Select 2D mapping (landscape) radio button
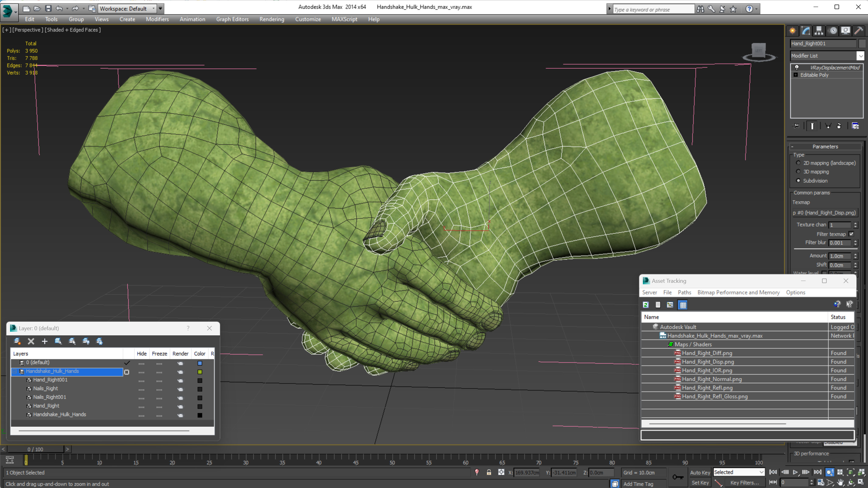 pyautogui.click(x=798, y=163)
